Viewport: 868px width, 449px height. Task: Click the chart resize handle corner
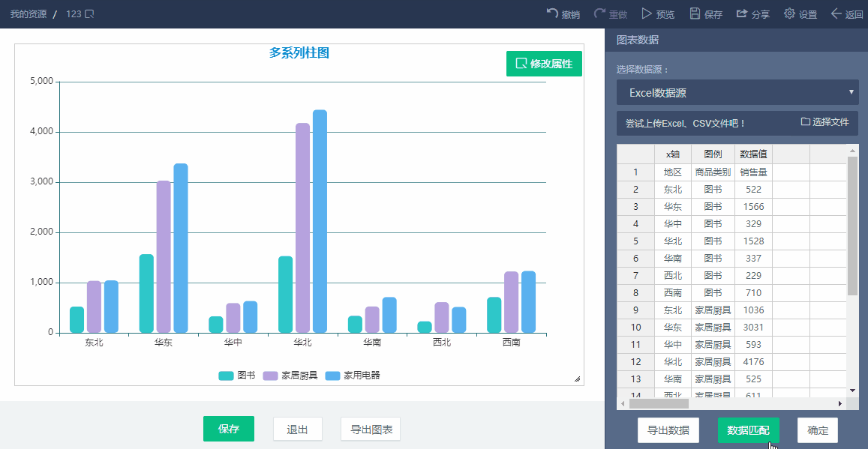[578, 379]
